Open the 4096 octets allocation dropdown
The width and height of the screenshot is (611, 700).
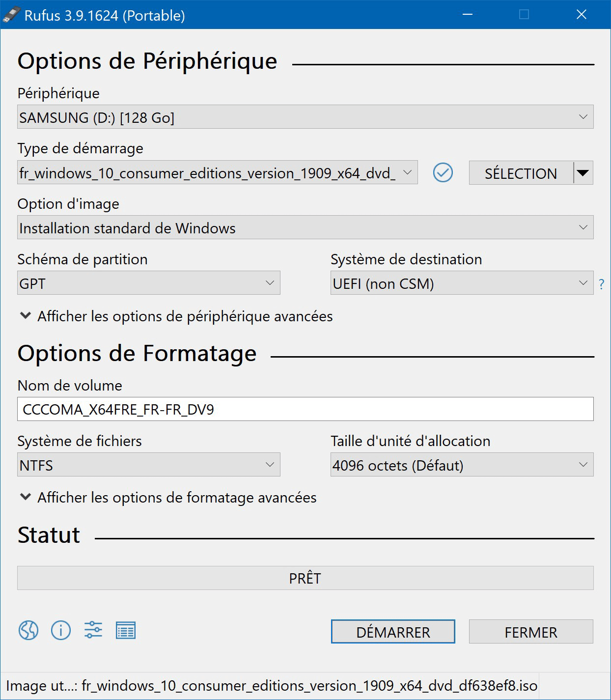[462, 465]
